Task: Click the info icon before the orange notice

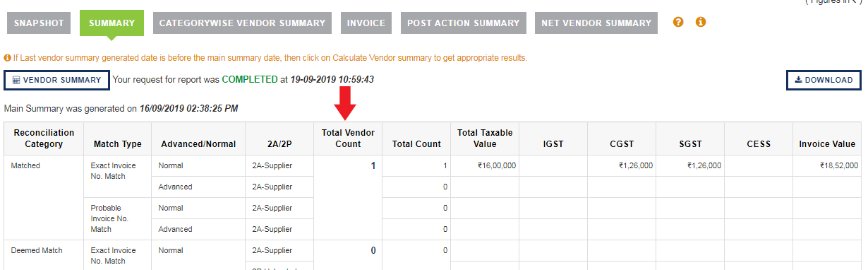Action: pyautogui.click(x=7, y=58)
